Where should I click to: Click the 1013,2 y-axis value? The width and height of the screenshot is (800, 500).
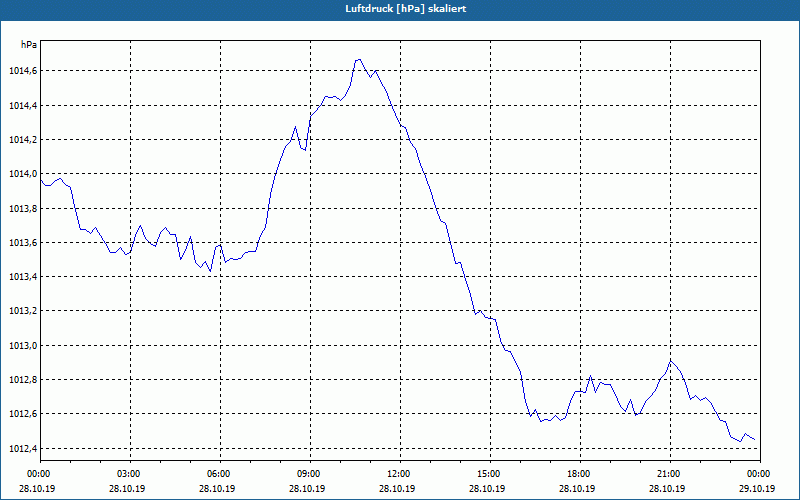[x=23, y=311]
